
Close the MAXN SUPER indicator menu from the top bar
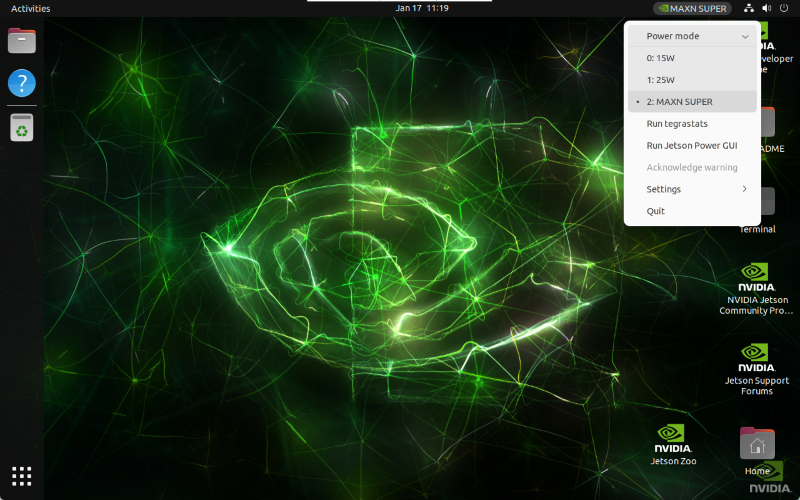click(692, 8)
